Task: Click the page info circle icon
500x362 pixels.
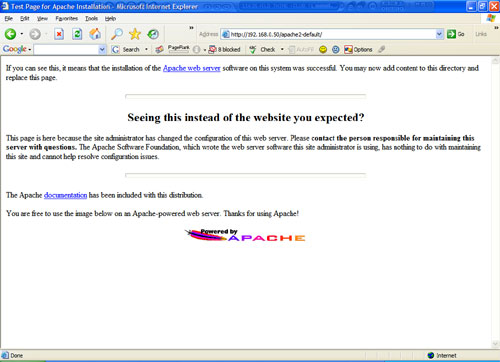Action: pyautogui.click(x=197, y=50)
